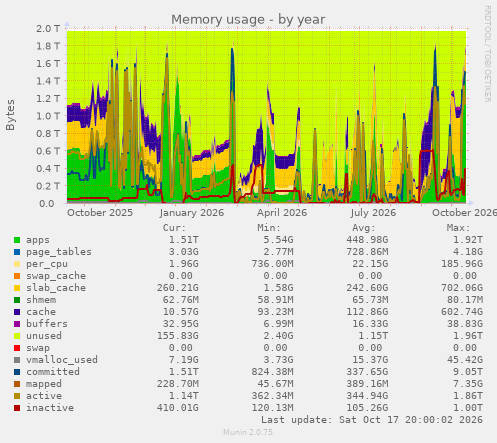Viewport: 497px width, 443px height.
Task: Click the 'unused' legend label
Action: click(44, 336)
